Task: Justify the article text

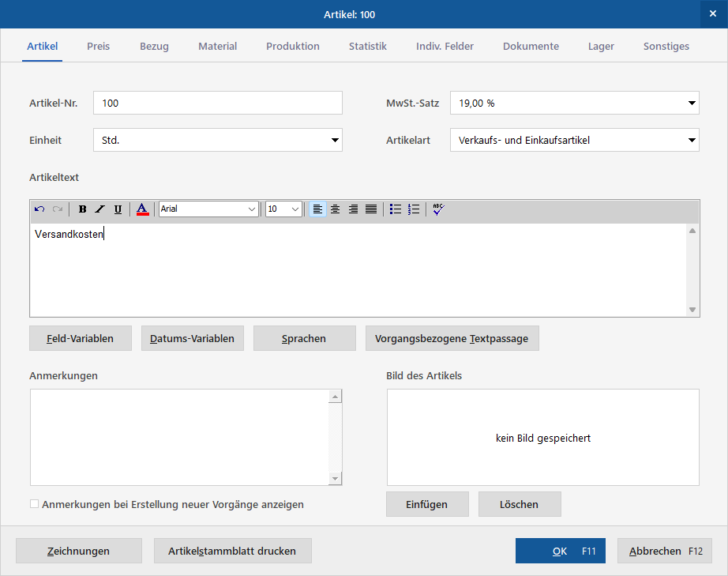Action: tap(371, 209)
